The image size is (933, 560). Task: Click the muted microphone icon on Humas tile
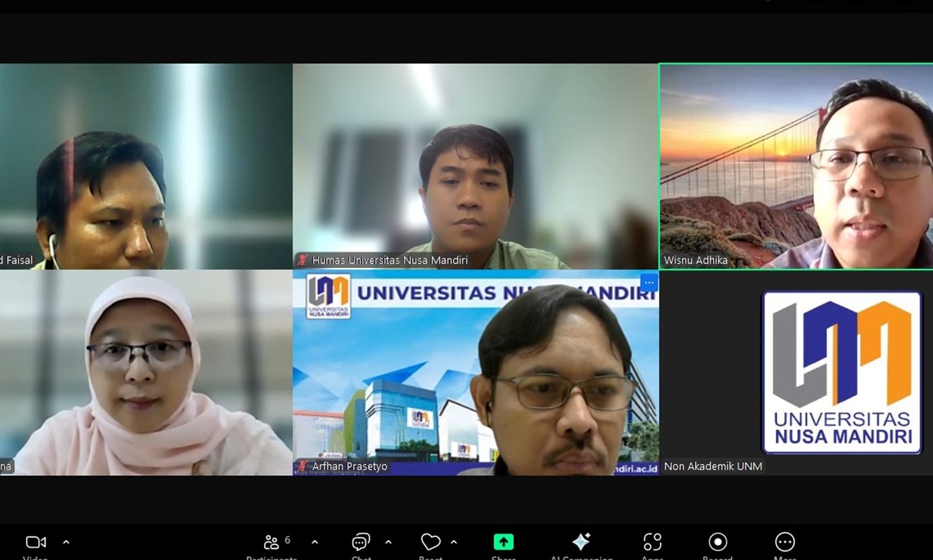[303, 260]
